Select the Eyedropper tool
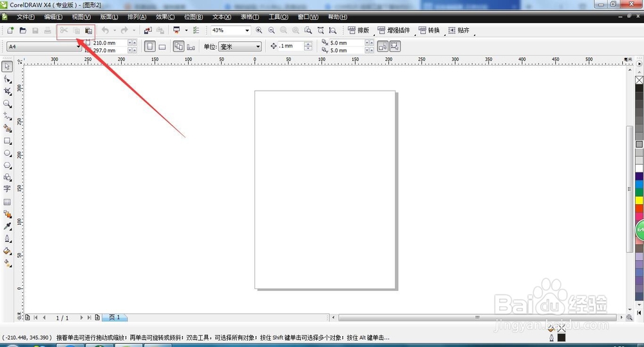This screenshot has height=347, width=644. 7,226
